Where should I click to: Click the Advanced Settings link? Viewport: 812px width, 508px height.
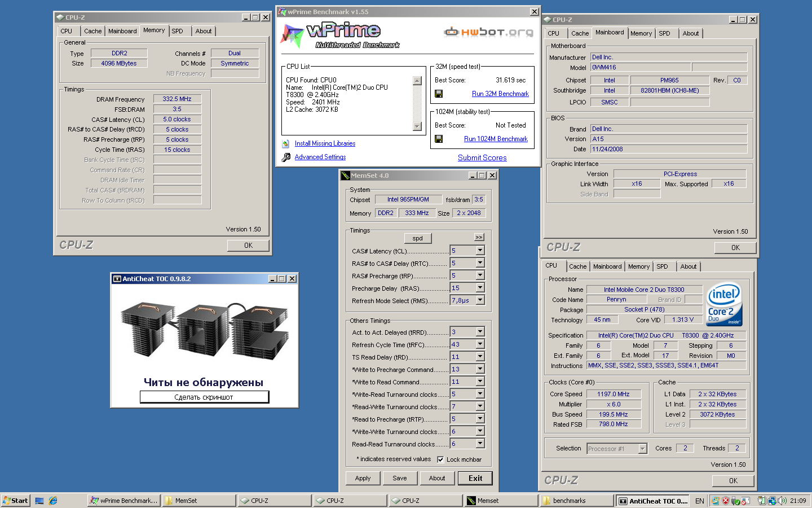point(320,157)
